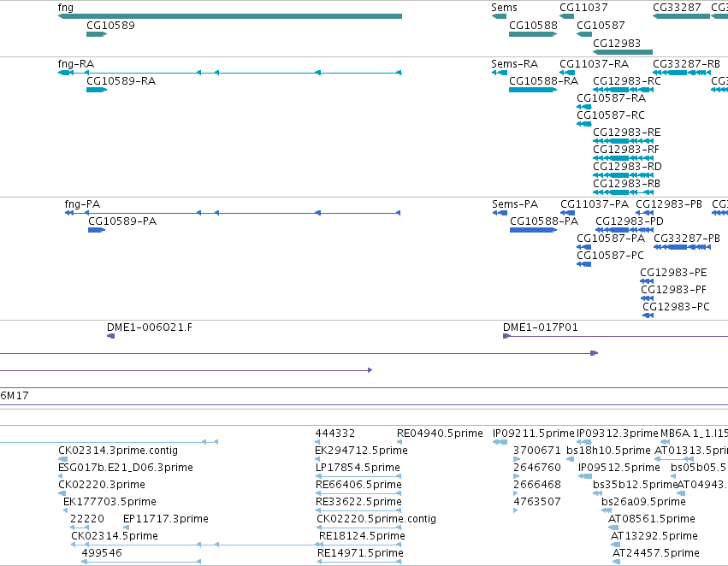Viewport: 728px width, 566px height.
Task: Open the bs35b12.5prime EST label
Action: (x=635, y=485)
